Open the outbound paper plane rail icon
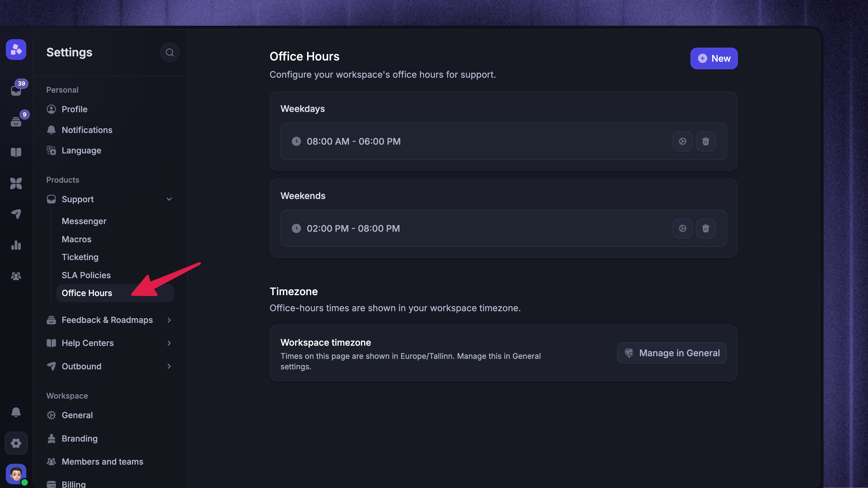Screen dimensions: 868x488 [16, 214]
